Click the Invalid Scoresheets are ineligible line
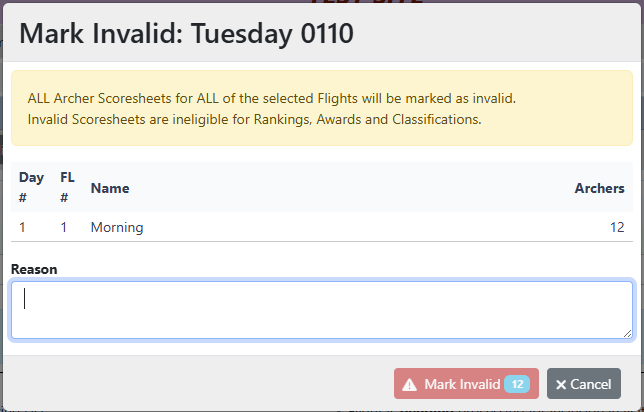The height and width of the screenshot is (412, 644). coord(254,120)
